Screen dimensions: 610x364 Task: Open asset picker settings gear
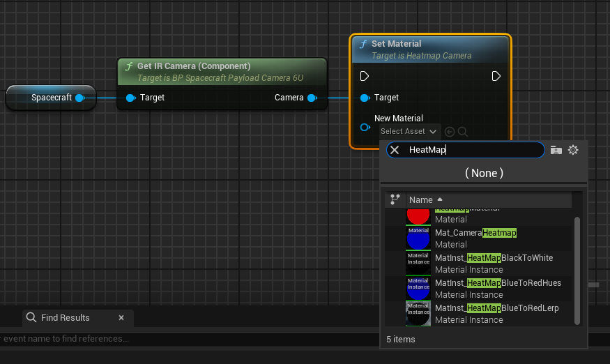click(573, 150)
